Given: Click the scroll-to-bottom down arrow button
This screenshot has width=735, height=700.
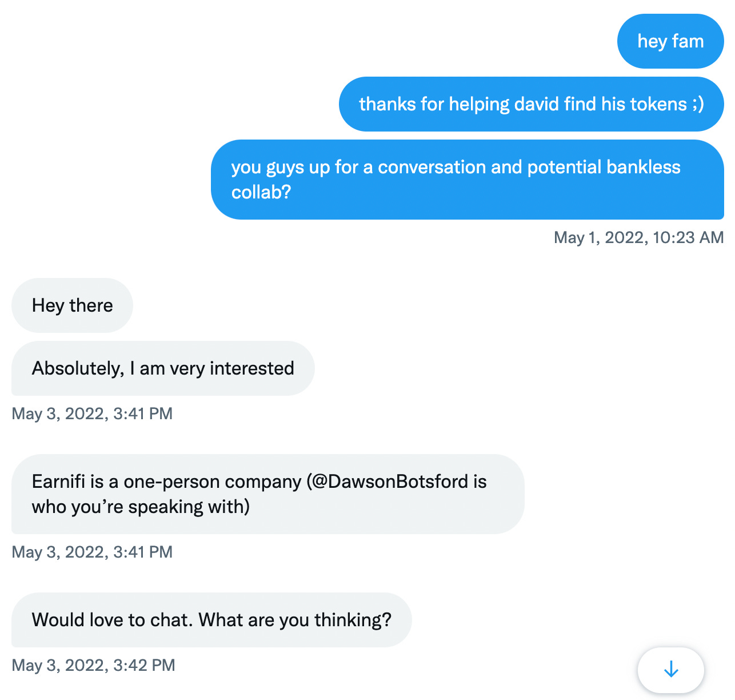Looking at the screenshot, I should [670, 669].
